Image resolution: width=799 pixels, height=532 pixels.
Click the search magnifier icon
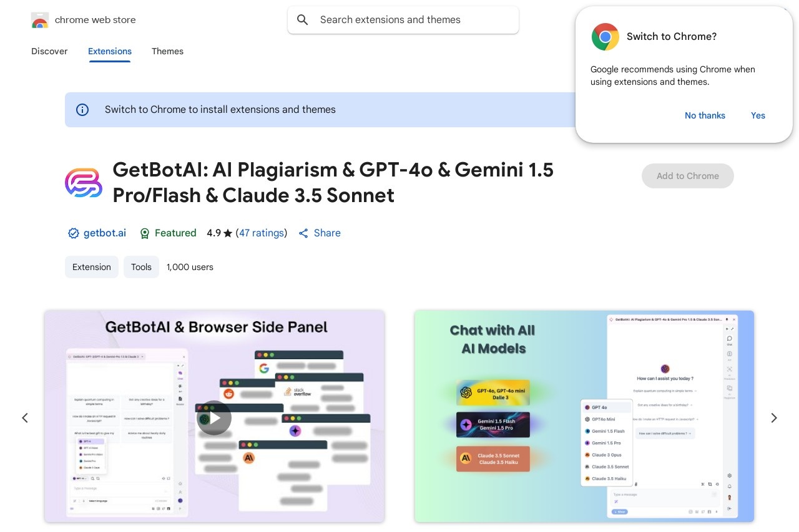303,20
